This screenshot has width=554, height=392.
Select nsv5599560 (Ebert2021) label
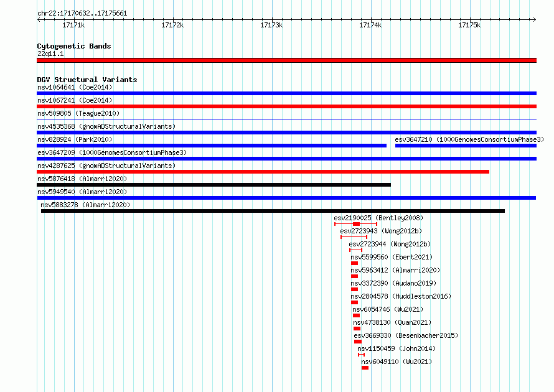click(x=392, y=257)
